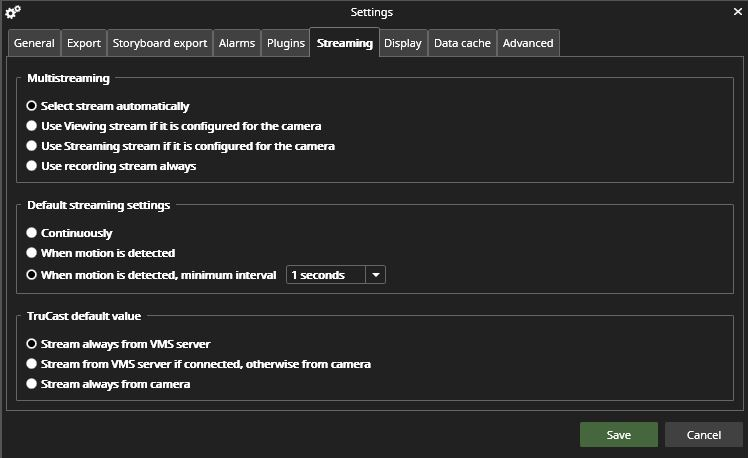Choose 'Use Streaming stream' radio option

pos(32,146)
